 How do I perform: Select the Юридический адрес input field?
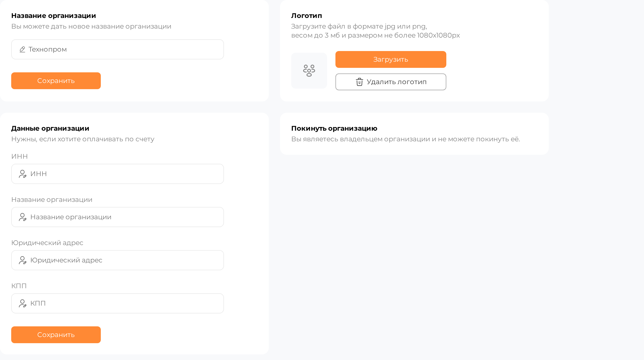118,260
